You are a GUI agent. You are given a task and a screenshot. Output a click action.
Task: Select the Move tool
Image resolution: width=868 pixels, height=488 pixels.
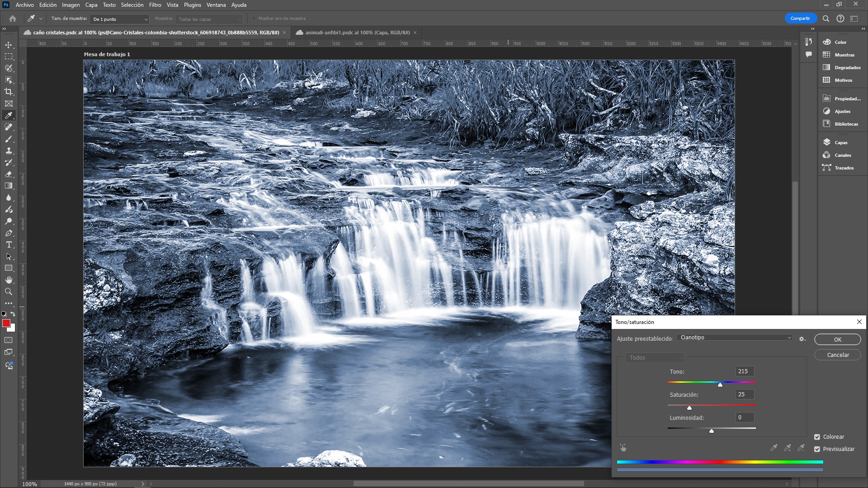coord(9,45)
